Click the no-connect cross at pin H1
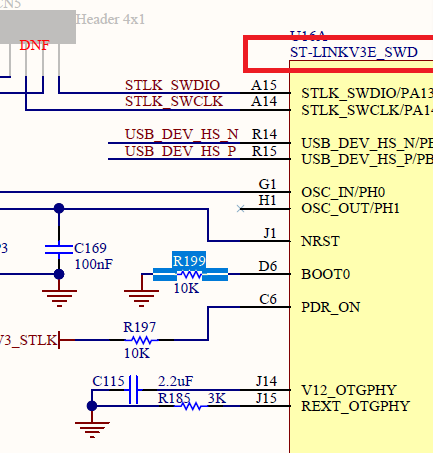This screenshot has width=433, height=453. point(241,209)
